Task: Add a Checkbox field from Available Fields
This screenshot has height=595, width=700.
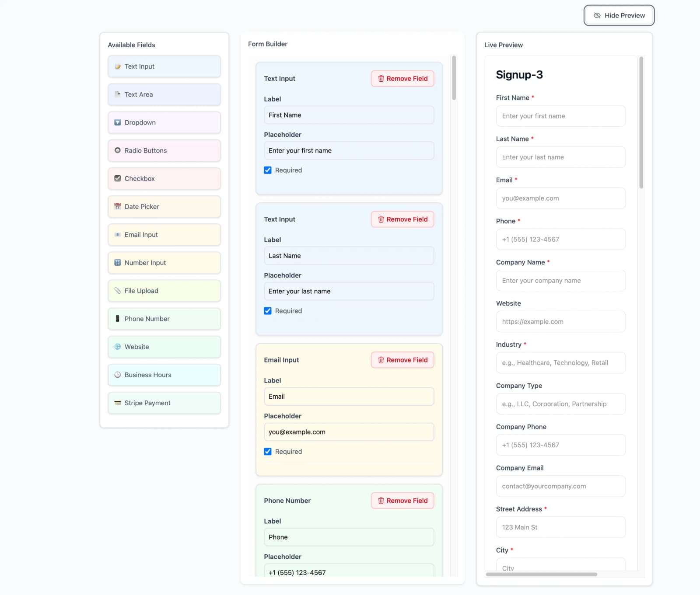Action: (x=164, y=178)
